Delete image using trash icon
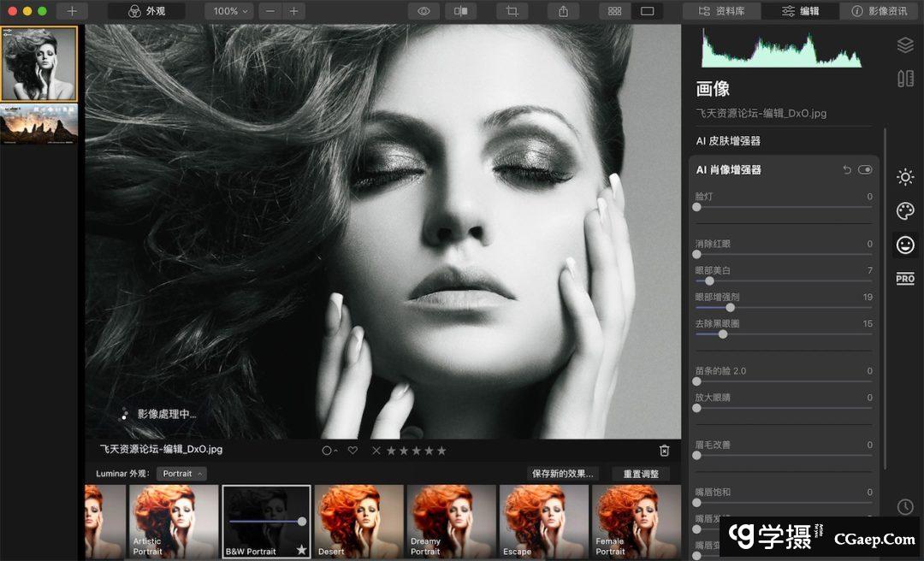The width and height of the screenshot is (924, 561). point(664,450)
